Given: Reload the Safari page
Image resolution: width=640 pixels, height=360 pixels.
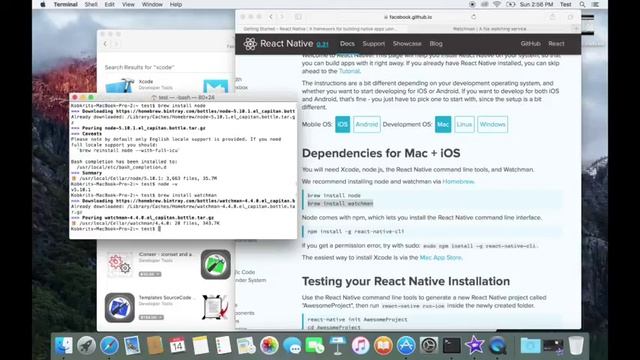Looking at the screenshot, I should (x=473, y=17).
